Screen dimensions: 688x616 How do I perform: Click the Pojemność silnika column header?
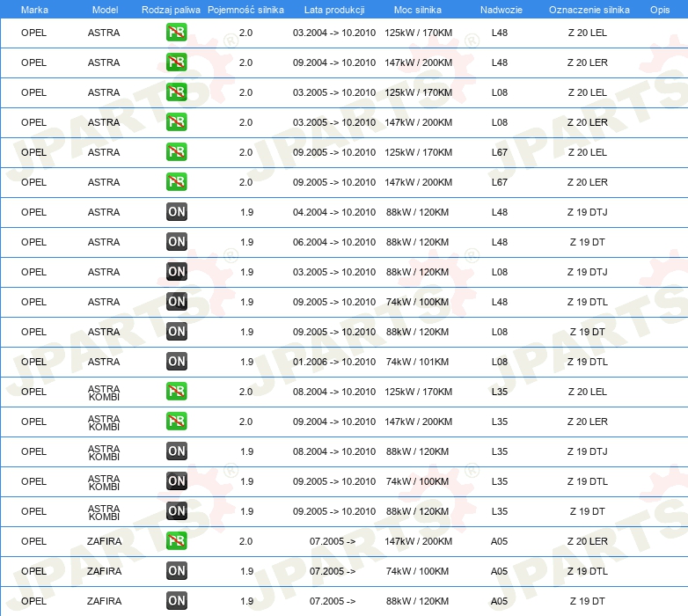(245, 10)
